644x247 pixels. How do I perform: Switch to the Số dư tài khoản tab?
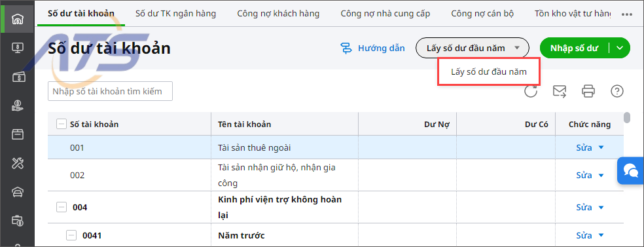pos(81,14)
